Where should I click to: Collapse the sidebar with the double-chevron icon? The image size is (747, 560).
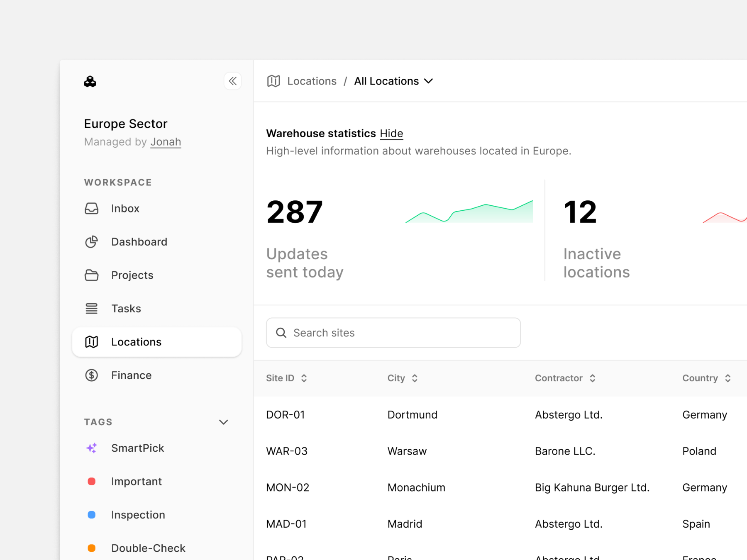233,81
